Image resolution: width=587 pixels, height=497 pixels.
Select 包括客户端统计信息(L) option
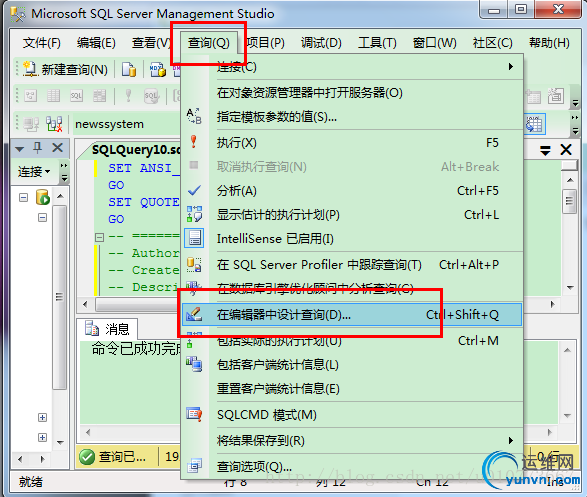pos(352,365)
